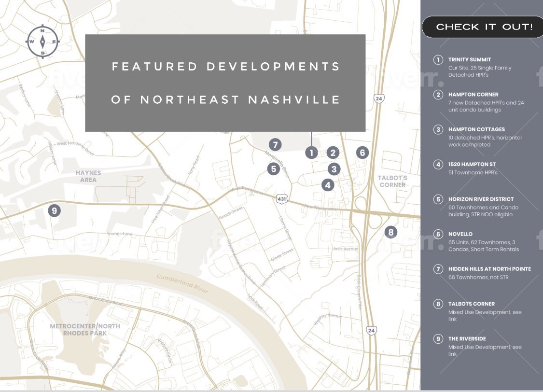Click the Featured Developments title banner
Viewport: 543px width, 392px height.
tap(225, 83)
